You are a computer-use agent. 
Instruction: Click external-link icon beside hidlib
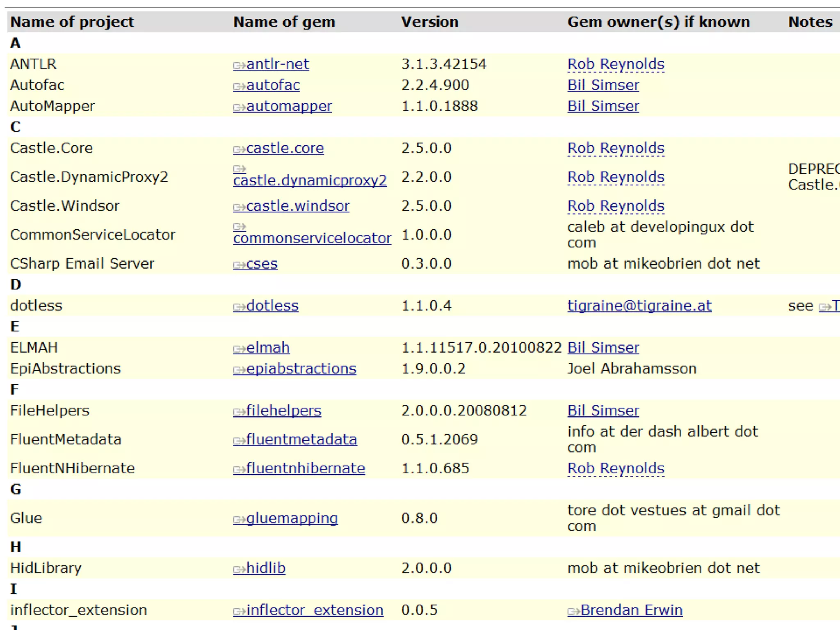click(x=239, y=569)
